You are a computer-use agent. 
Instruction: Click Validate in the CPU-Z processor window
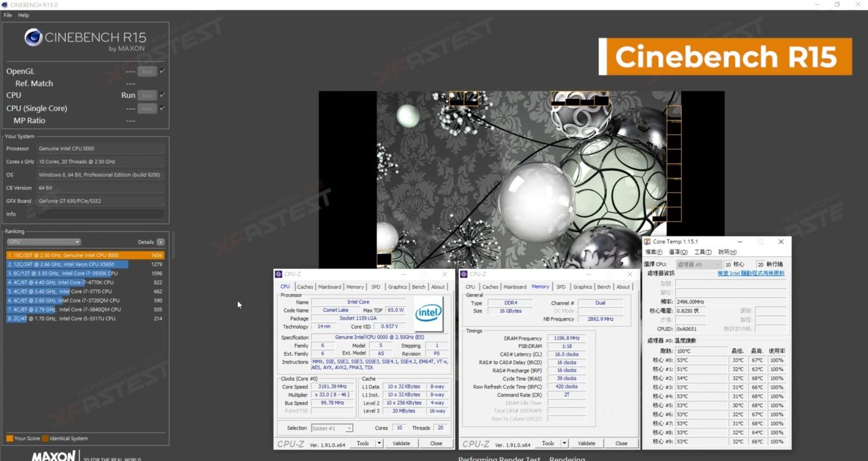[401, 443]
